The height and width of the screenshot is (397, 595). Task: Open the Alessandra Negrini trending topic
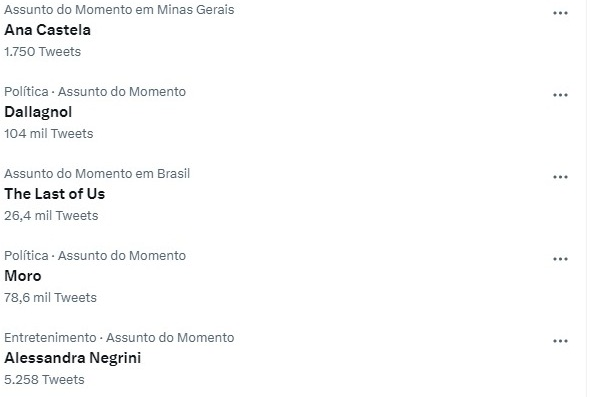(x=72, y=358)
